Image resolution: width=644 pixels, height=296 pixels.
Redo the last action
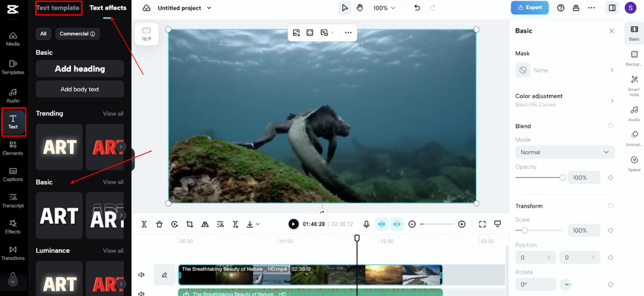pos(432,8)
